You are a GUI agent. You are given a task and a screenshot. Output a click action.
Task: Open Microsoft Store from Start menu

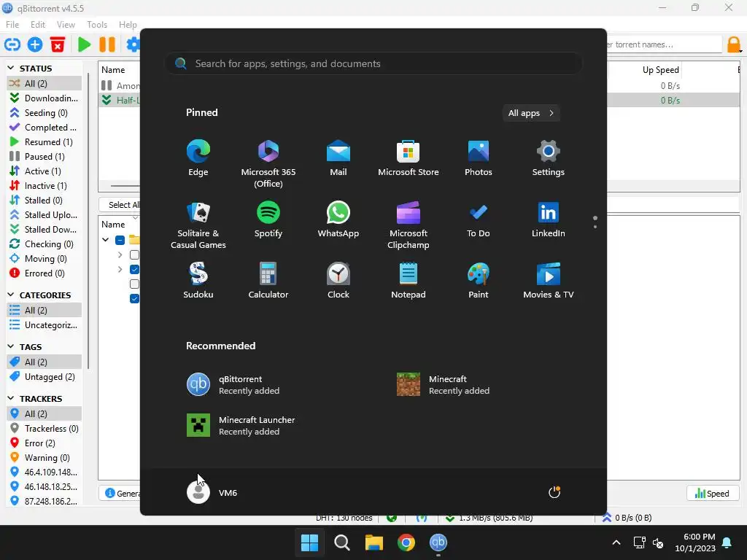409,158
